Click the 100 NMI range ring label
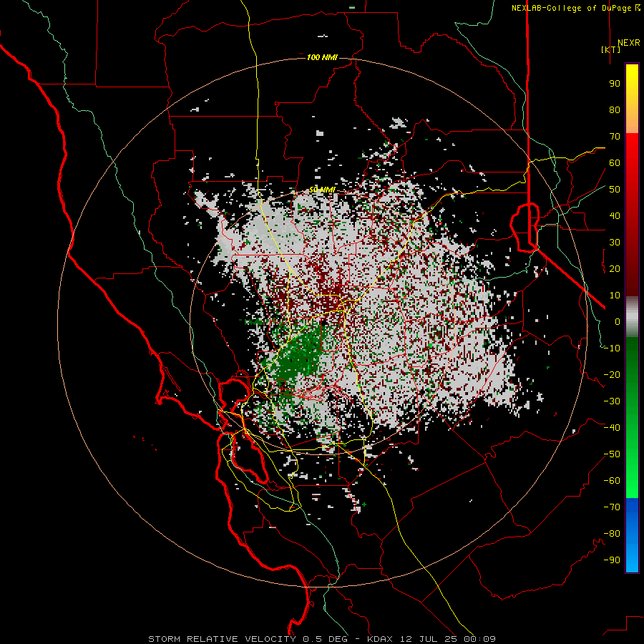 click(x=322, y=57)
